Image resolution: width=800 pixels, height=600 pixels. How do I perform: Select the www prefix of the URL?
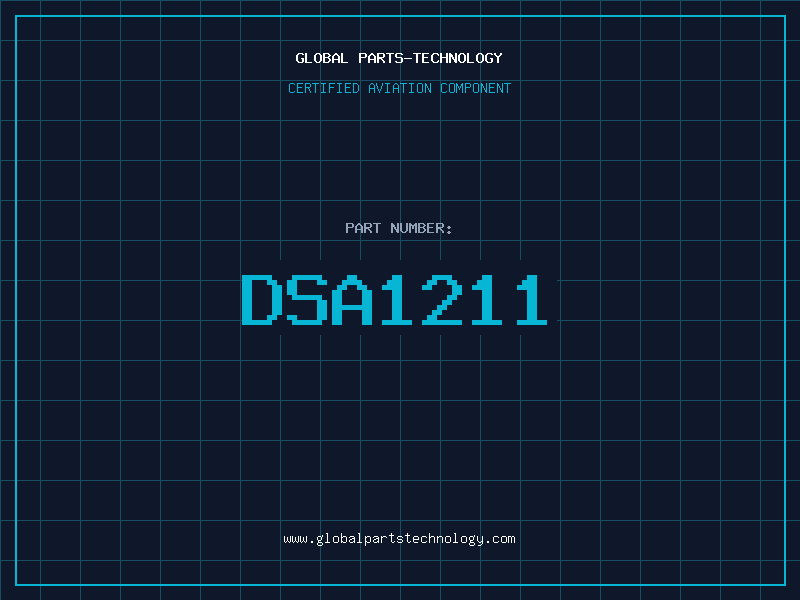(x=295, y=540)
